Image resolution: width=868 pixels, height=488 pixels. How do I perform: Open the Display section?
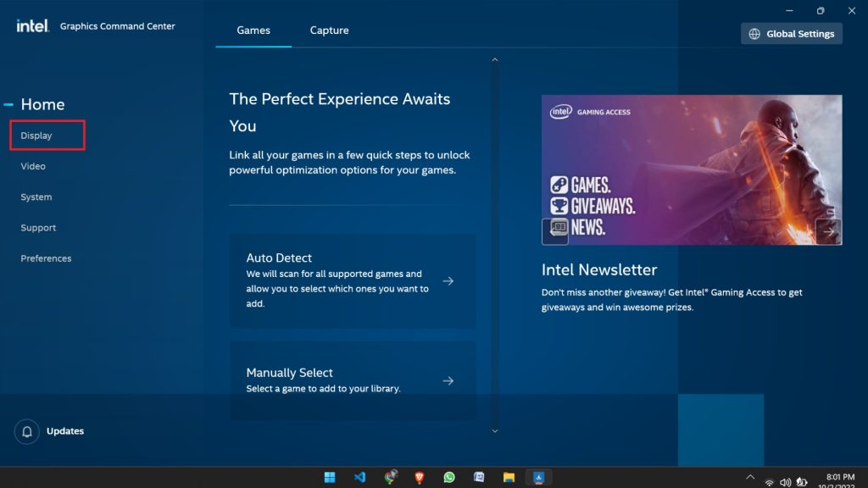click(x=36, y=136)
